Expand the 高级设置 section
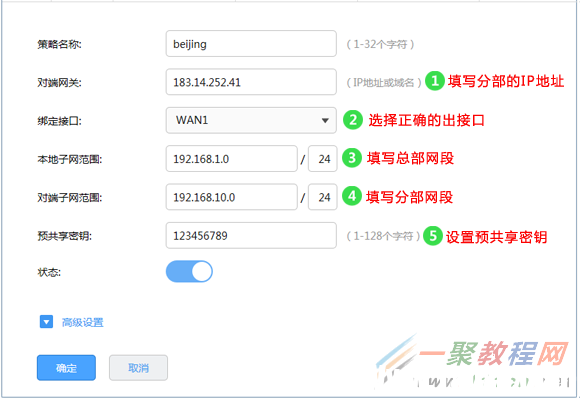This screenshot has height=399, width=580. point(82,322)
